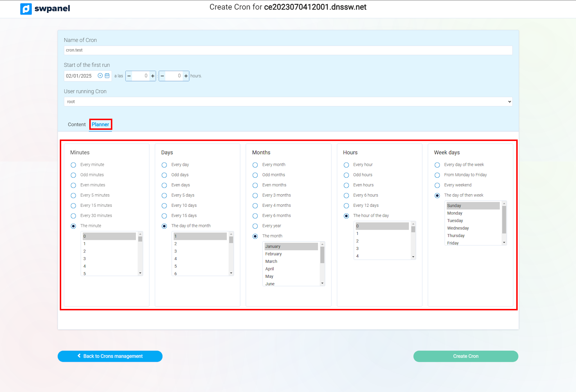Open the User running Cron dropdown
The height and width of the screenshot is (392, 576).
(x=288, y=102)
